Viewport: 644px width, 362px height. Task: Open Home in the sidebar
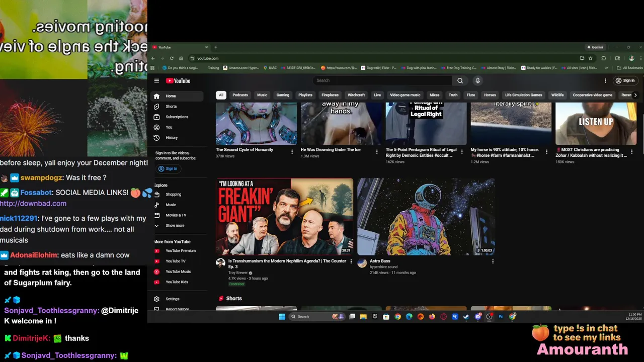click(178, 96)
